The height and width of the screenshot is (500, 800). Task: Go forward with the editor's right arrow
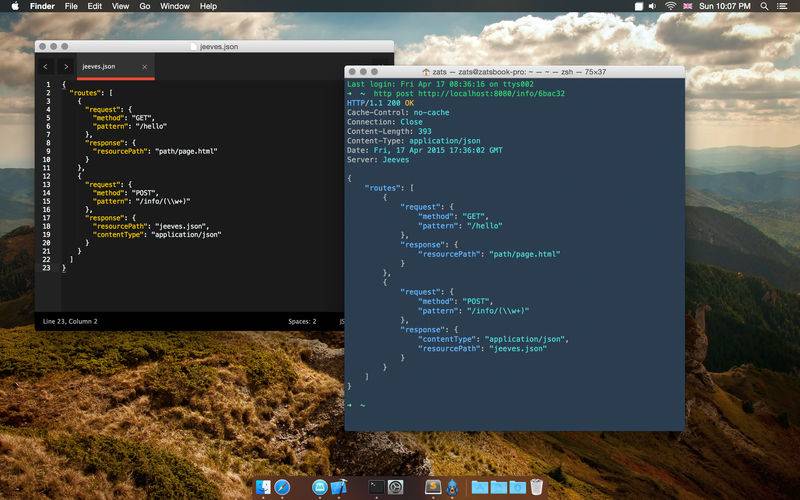[x=65, y=67]
